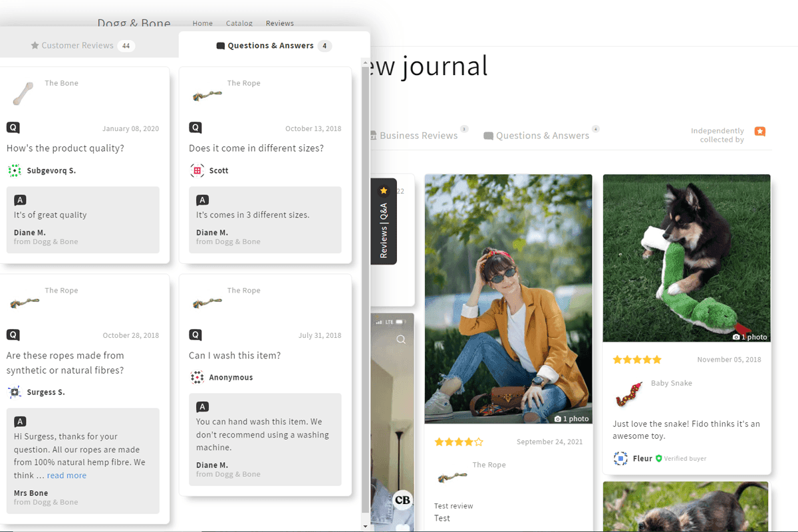
Task: Click the rope image in the September 24, 2021 review
Action: [x=452, y=476]
